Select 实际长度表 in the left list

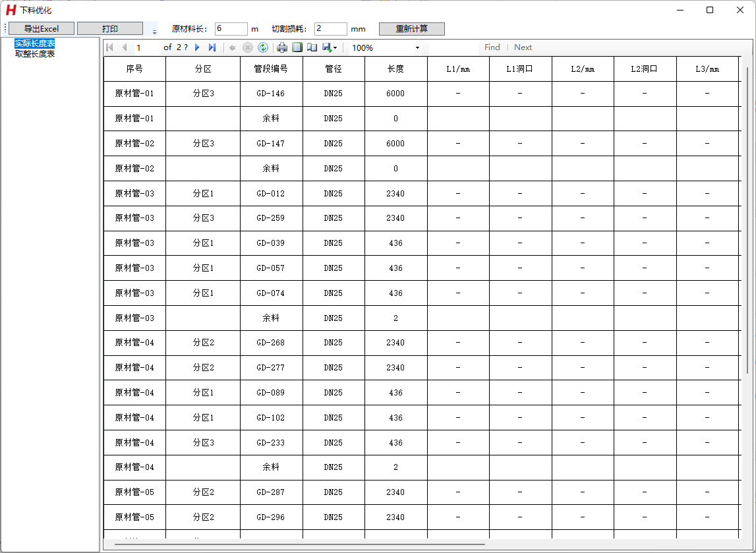(35, 44)
